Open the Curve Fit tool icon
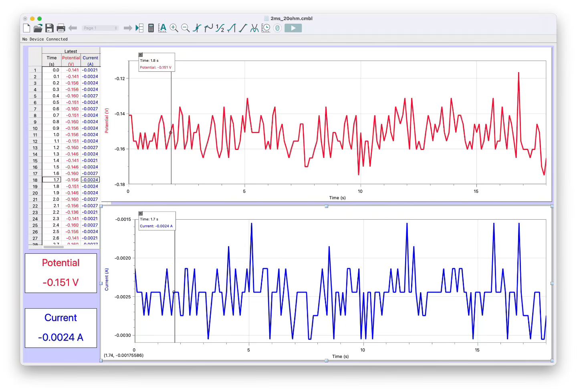Viewport: 577px width, 392px height. (254, 28)
